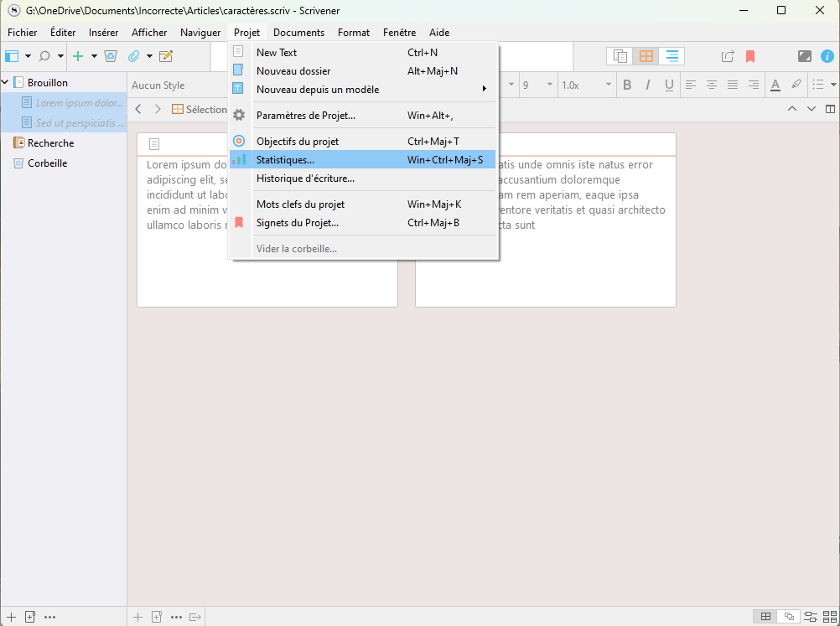Click the magnifying glass search icon
The width and height of the screenshot is (840, 626).
click(45, 56)
